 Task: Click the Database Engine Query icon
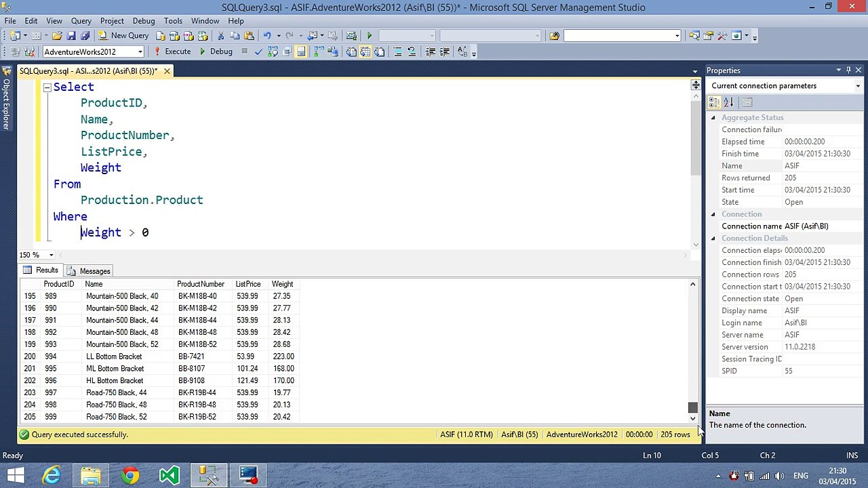161,35
